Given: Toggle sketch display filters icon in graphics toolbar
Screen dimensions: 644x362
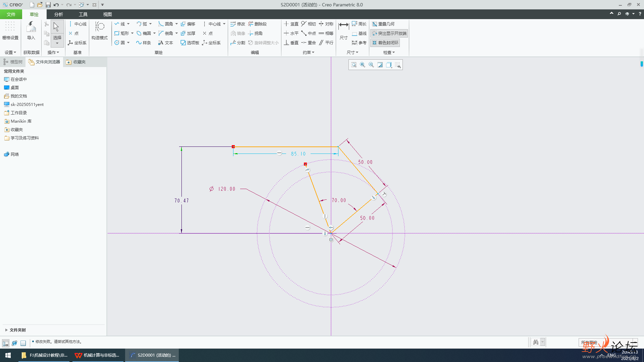Looking at the screenshot, I should [x=398, y=65].
